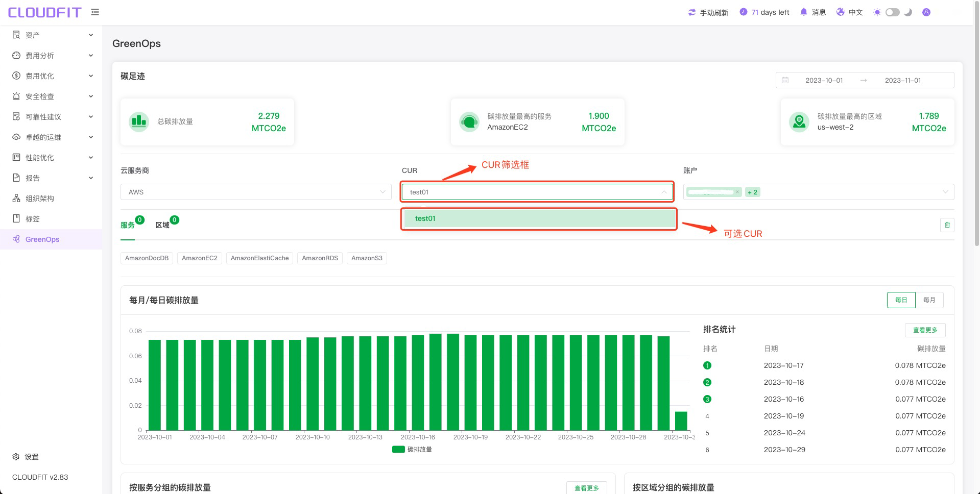Viewport: 980px width, 494px height.
Task: Open the 云服务商 AWS dropdown
Action: pyautogui.click(x=256, y=192)
